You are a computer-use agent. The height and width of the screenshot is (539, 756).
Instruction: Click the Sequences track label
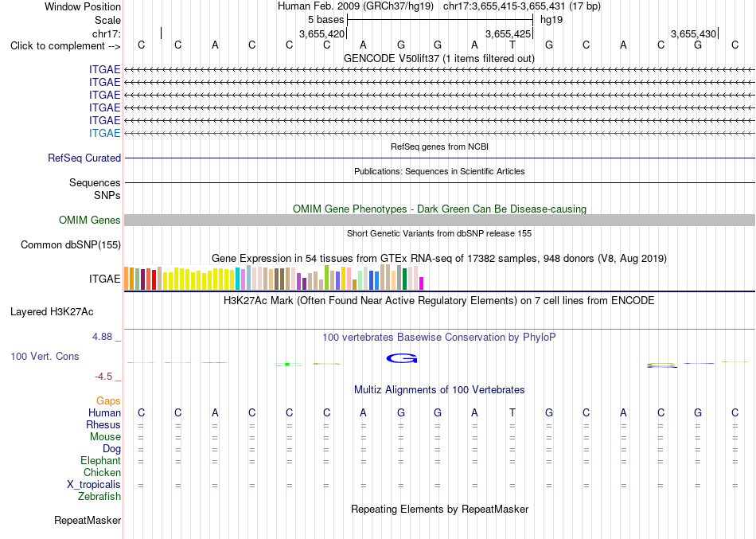pos(95,182)
